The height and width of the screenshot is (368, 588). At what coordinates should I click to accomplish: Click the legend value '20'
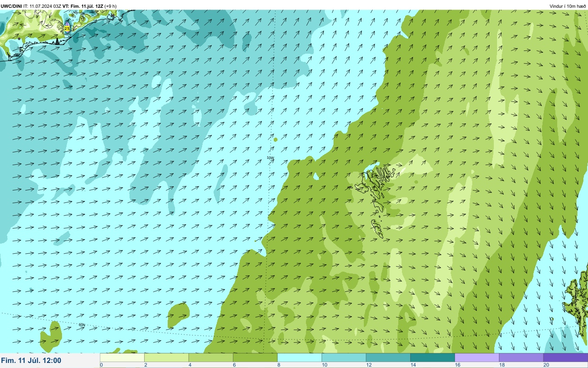click(546, 365)
